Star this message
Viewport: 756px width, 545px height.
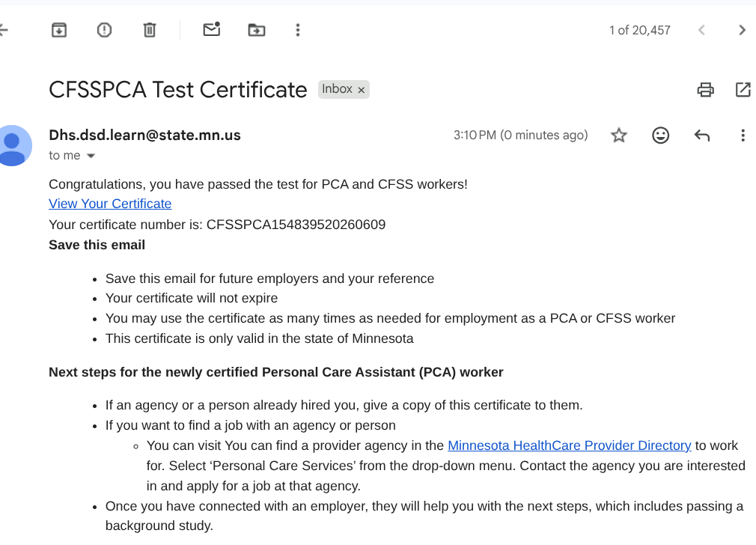coord(618,135)
